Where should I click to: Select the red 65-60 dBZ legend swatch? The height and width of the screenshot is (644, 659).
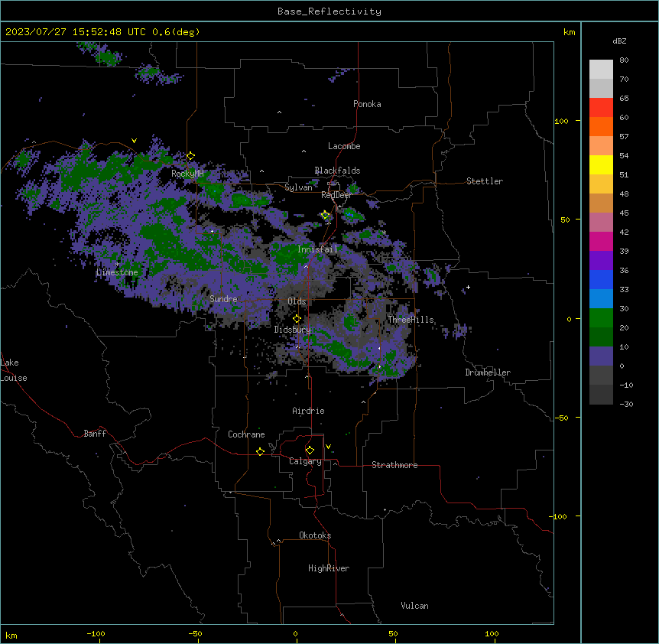click(601, 108)
